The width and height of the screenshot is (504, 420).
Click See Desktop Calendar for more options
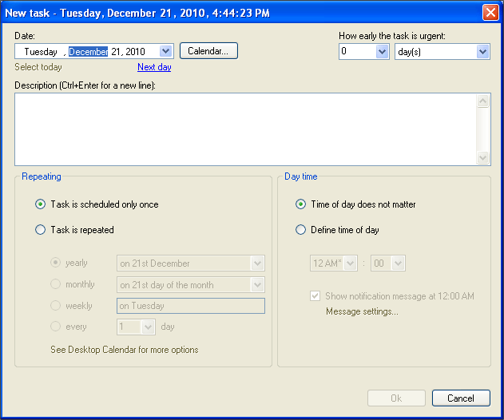pos(125,350)
